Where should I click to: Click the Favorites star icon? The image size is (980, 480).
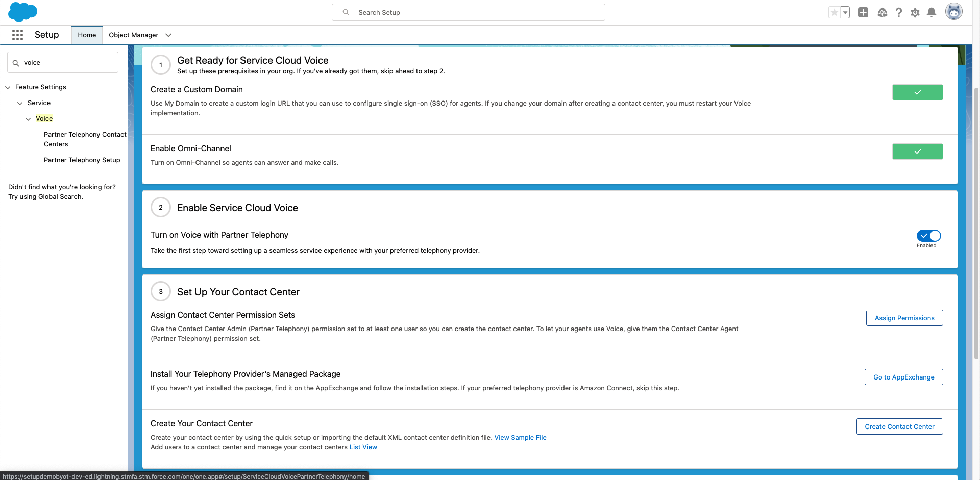[x=834, y=12]
